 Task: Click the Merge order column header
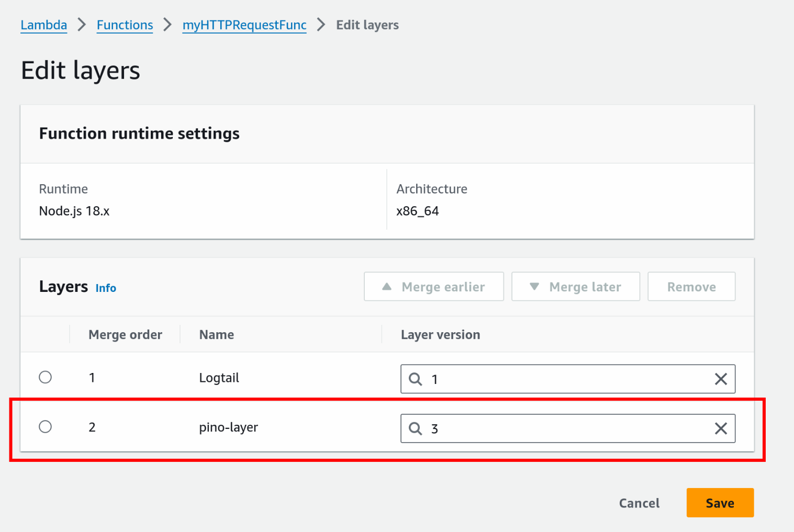[x=125, y=335]
